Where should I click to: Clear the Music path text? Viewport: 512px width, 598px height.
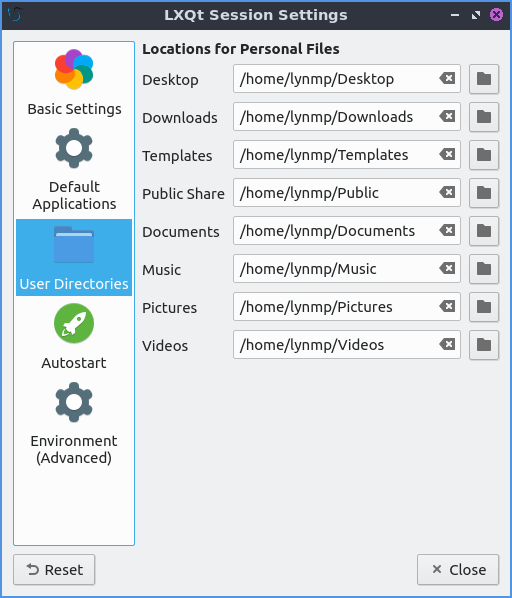click(447, 268)
